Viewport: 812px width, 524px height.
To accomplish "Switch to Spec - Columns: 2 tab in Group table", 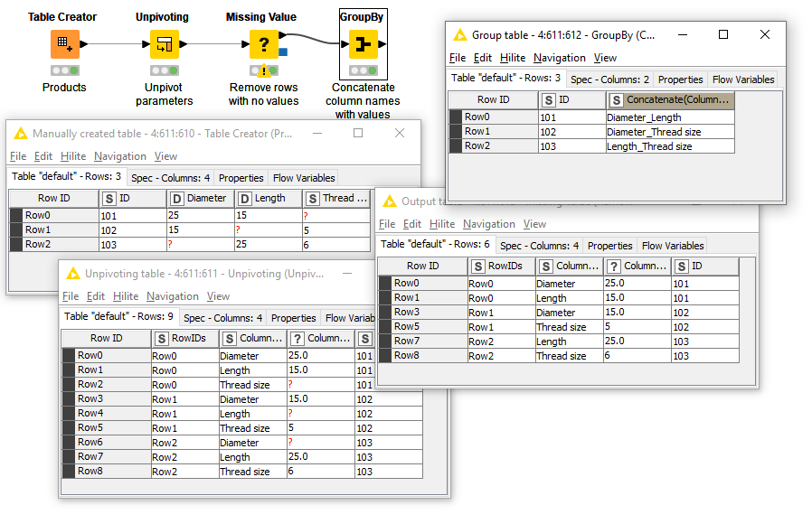I will tap(609, 80).
